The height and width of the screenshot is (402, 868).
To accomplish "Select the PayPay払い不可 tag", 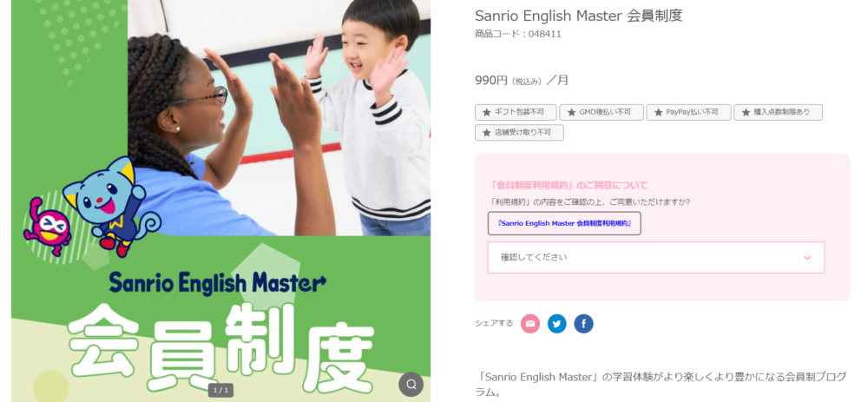I will 688,112.
